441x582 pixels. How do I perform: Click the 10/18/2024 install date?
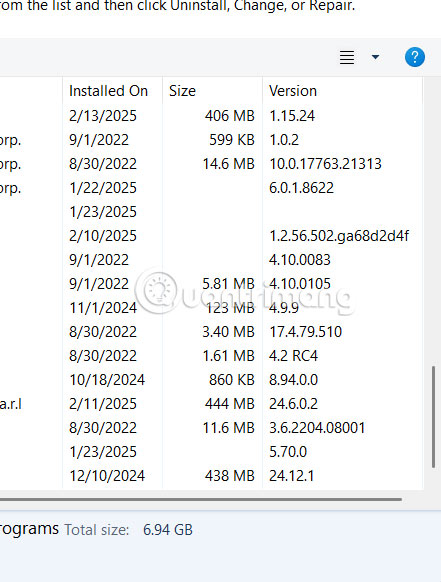107,380
